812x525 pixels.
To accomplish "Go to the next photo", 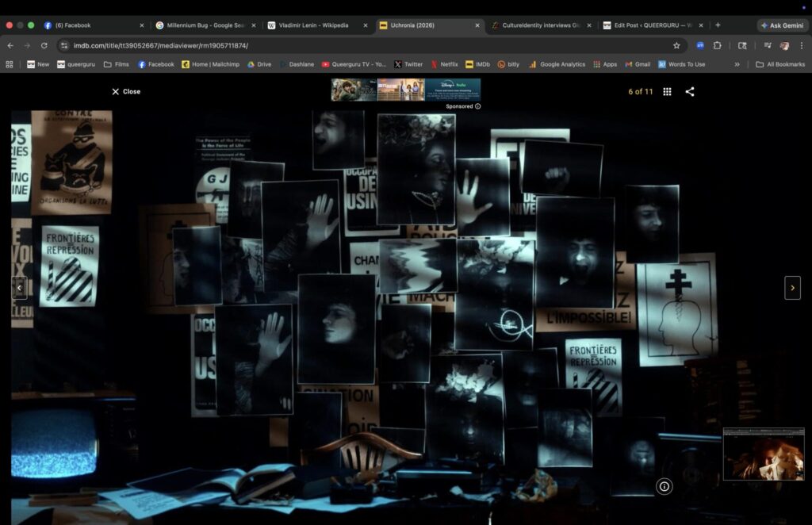I will pyautogui.click(x=792, y=288).
